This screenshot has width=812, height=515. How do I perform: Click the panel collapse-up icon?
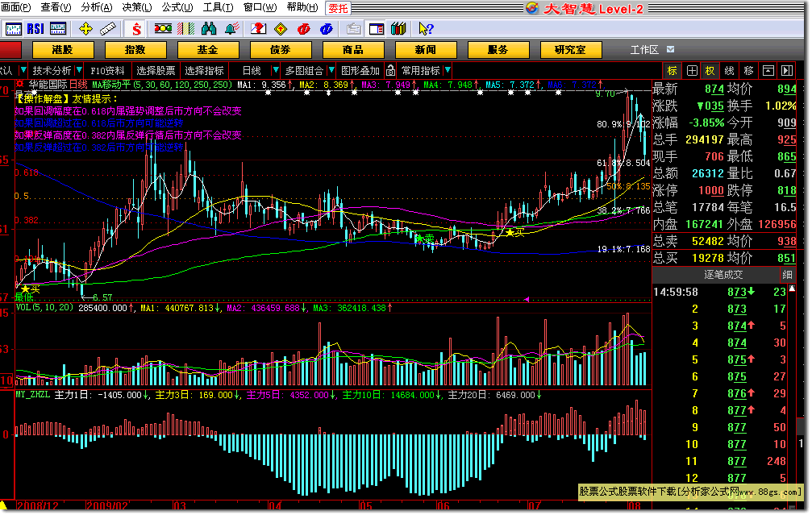[x=768, y=71]
